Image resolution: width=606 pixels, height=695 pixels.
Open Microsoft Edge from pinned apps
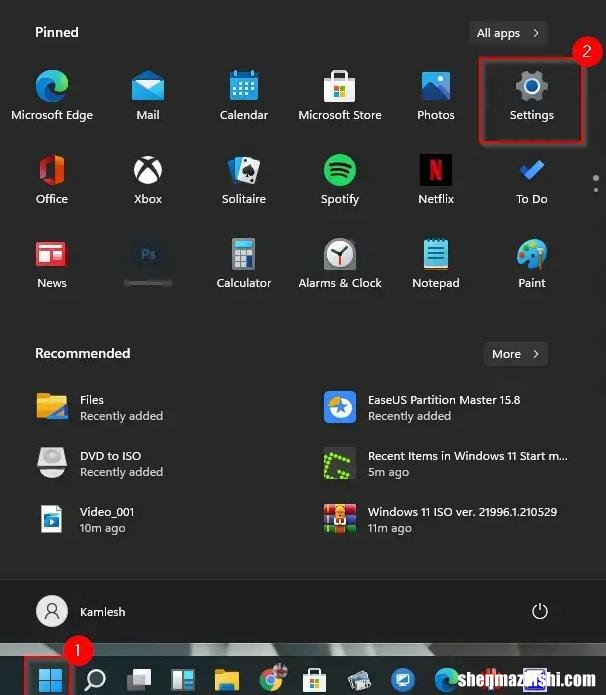coord(52,95)
